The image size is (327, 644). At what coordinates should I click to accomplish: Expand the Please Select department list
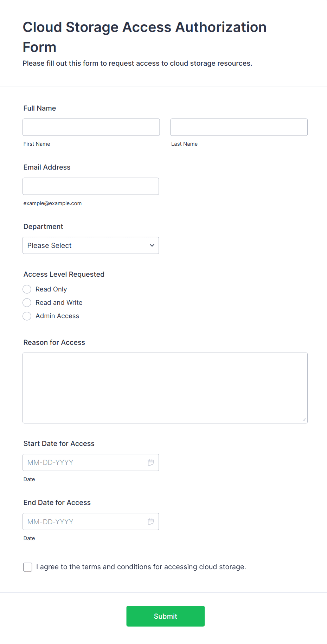pyautogui.click(x=91, y=245)
